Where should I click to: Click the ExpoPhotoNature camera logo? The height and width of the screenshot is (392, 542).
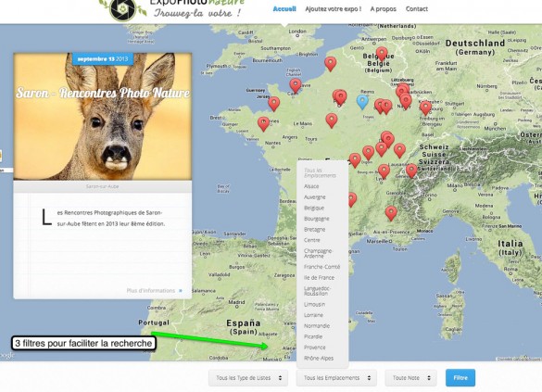pyautogui.click(x=122, y=9)
